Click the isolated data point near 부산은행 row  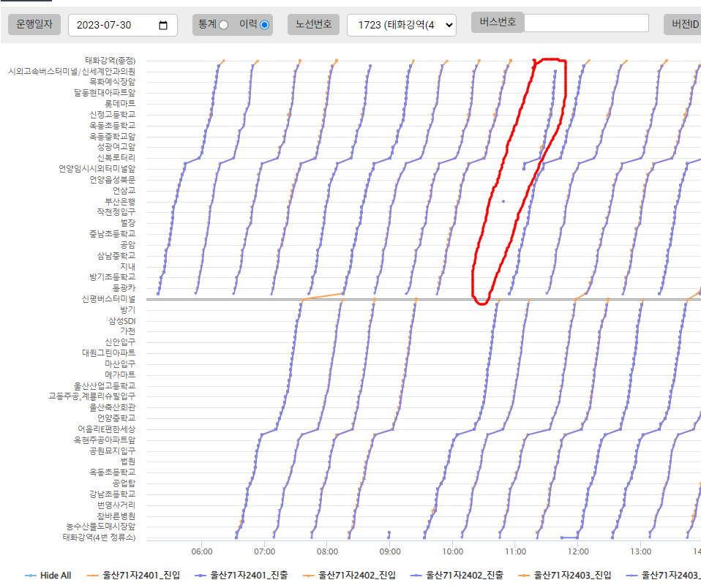[503, 200]
